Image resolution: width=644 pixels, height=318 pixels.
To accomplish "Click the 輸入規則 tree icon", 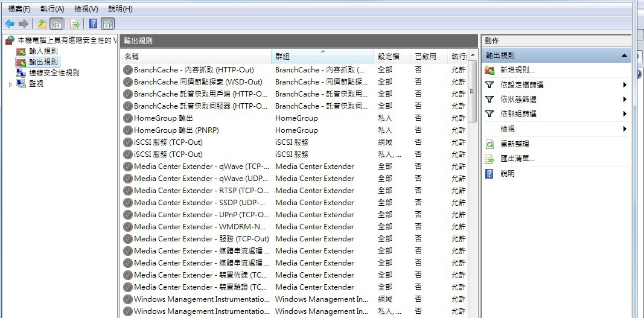I will pyautogui.click(x=21, y=51).
